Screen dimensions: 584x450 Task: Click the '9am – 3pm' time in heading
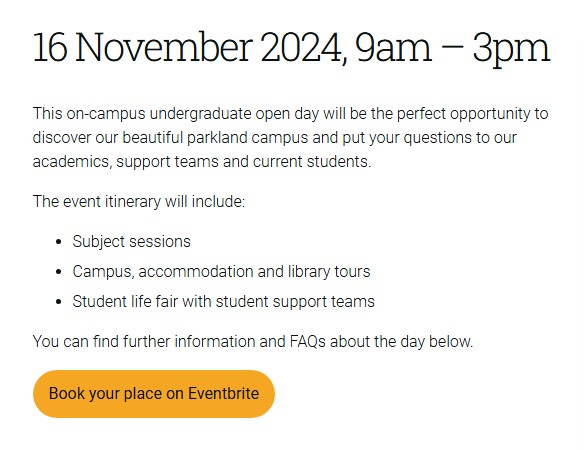pyautogui.click(x=452, y=49)
